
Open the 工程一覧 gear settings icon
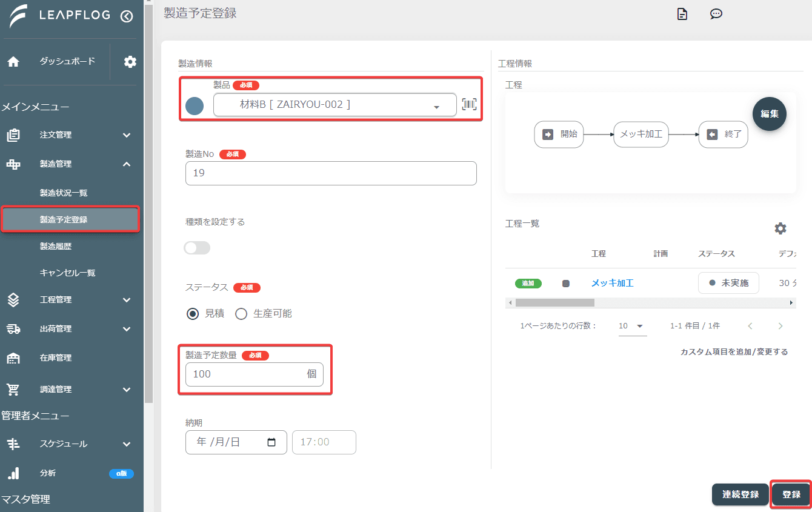780,228
